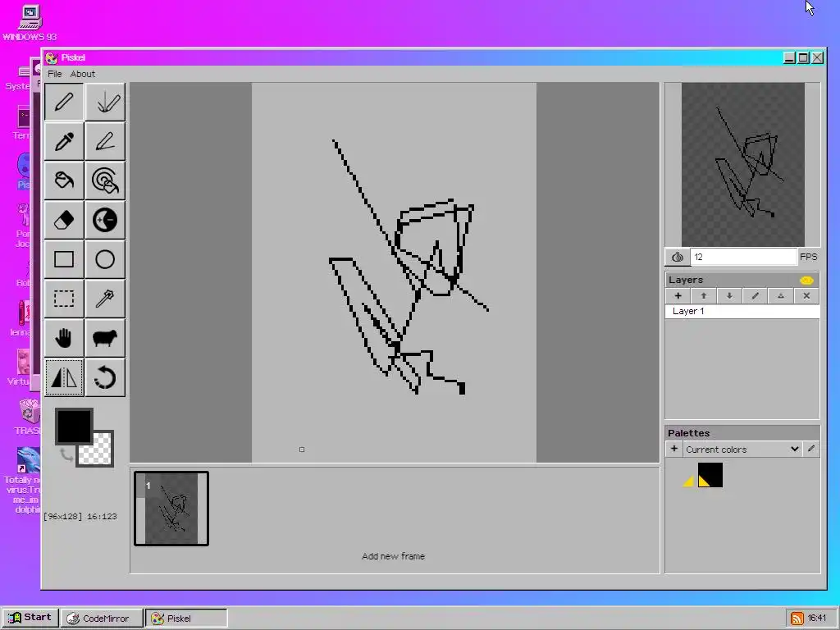Open the File menu

55,74
